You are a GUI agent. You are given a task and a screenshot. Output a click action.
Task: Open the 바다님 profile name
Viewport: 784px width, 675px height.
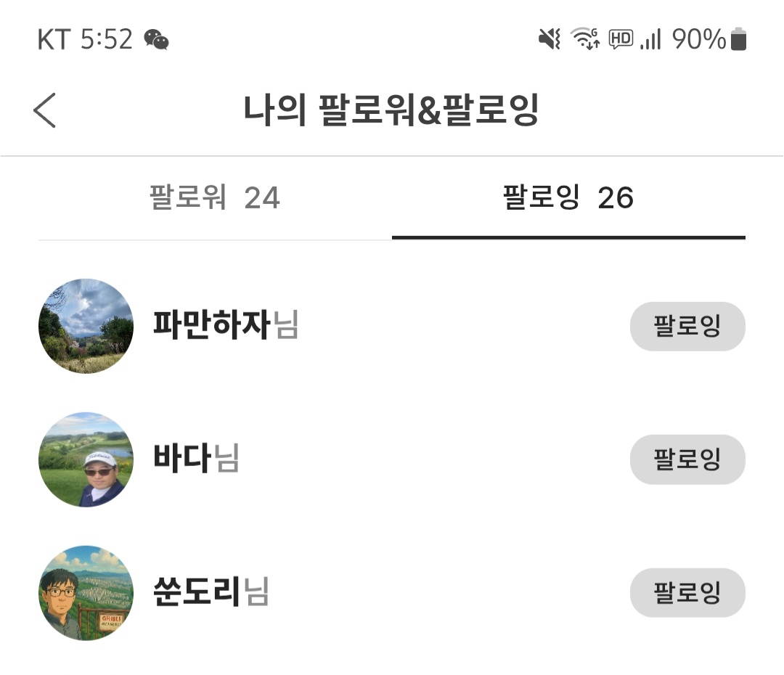click(x=196, y=459)
